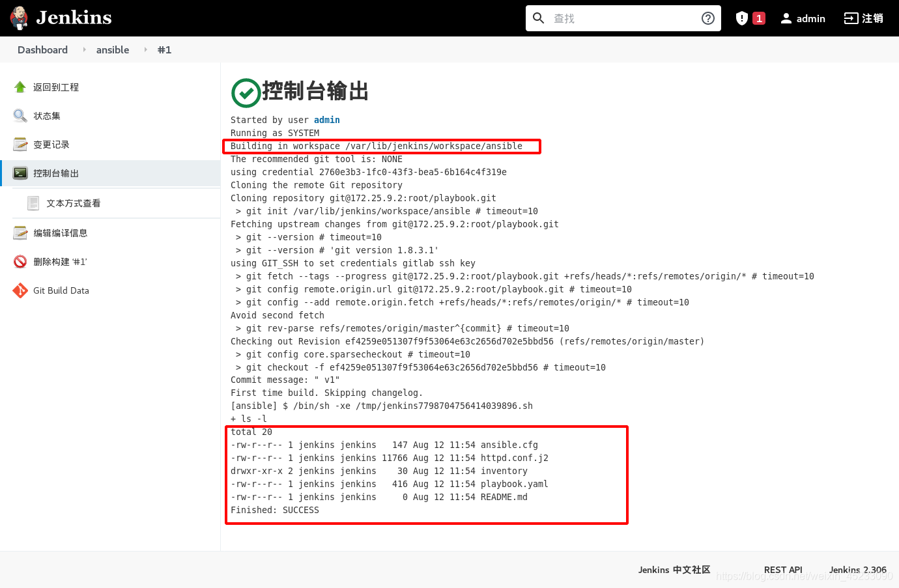Viewport: 899px width, 588px height.
Task: Click the status magnifier icon
Action: coord(20,116)
